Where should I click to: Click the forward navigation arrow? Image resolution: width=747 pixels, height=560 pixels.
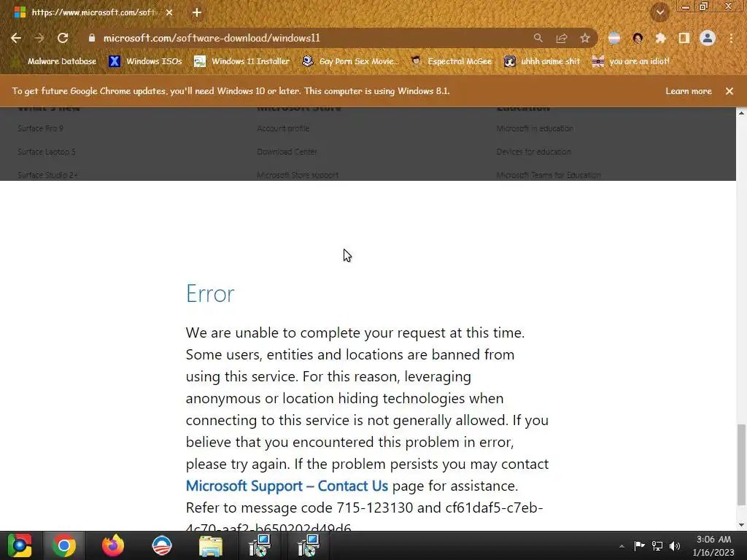[39, 38]
